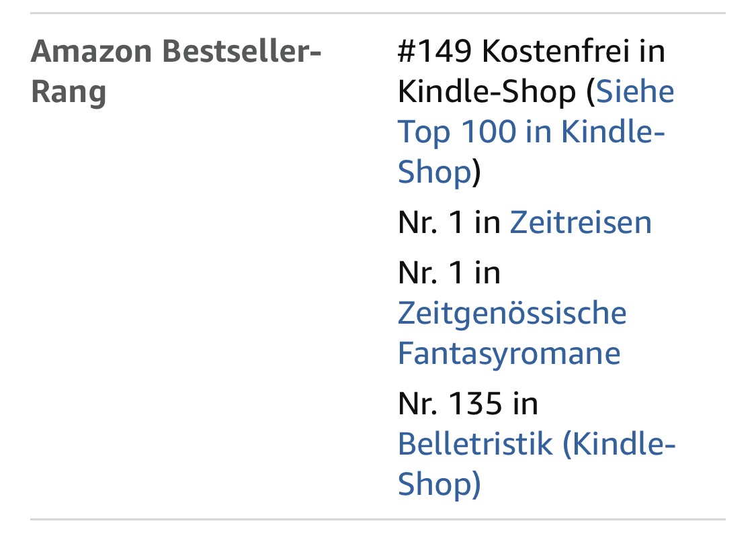Click 'Top 100 in Kindle-' link line
This screenshot has height=556, width=756.
pos(531,132)
